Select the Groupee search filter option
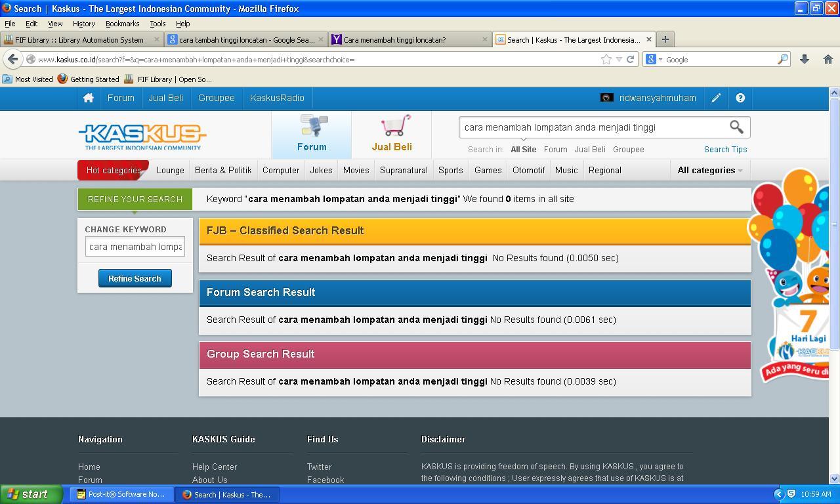The height and width of the screenshot is (504, 840). click(x=628, y=149)
